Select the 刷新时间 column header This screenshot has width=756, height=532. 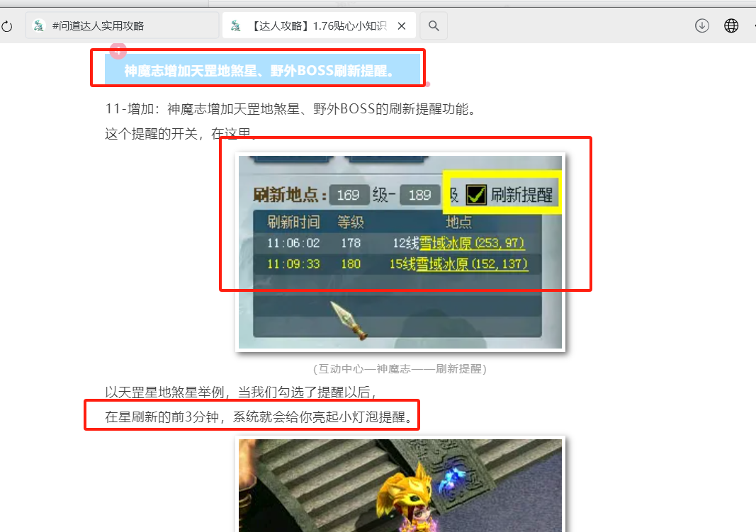tap(293, 222)
